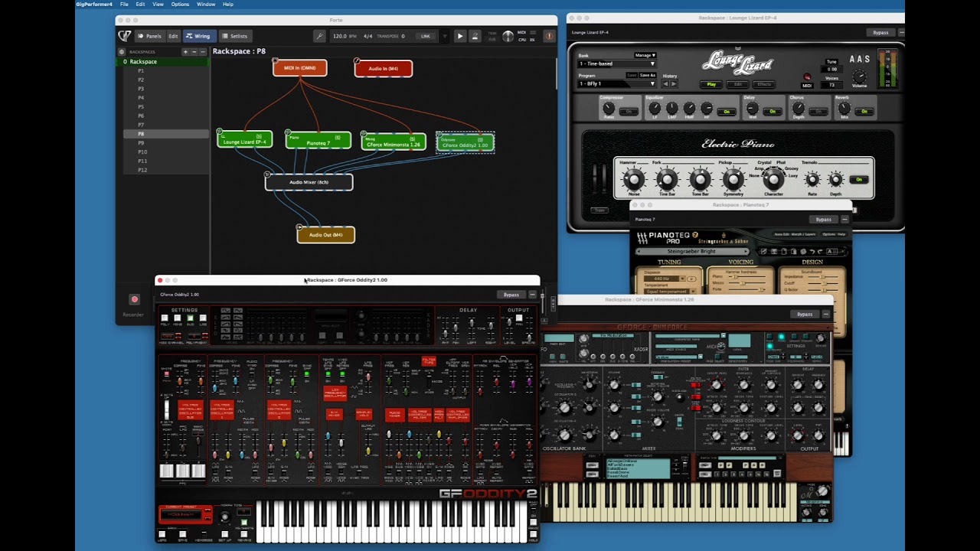The width and height of the screenshot is (980, 551).
Task: Start playback with the play button
Action: [460, 36]
